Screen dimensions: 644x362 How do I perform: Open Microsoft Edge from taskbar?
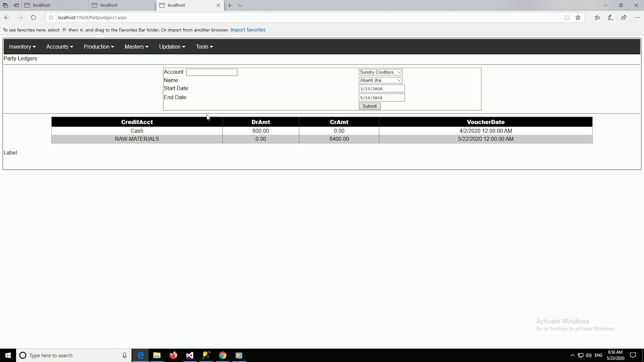coord(140,355)
